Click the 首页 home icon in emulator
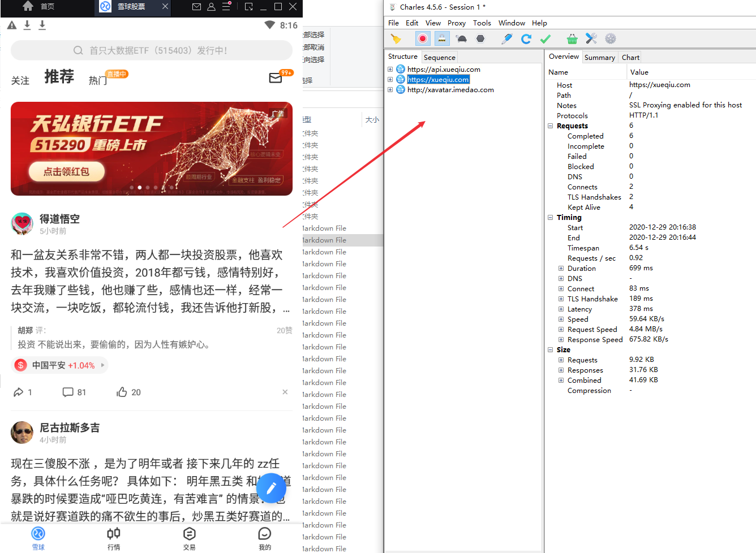Image resolution: width=756 pixels, height=553 pixels. (x=28, y=6)
